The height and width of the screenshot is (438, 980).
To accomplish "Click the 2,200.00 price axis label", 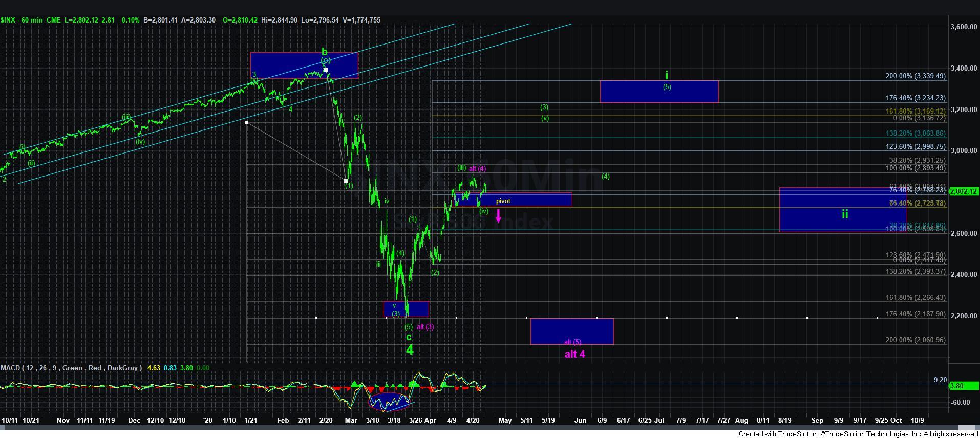I will click(964, 316).
